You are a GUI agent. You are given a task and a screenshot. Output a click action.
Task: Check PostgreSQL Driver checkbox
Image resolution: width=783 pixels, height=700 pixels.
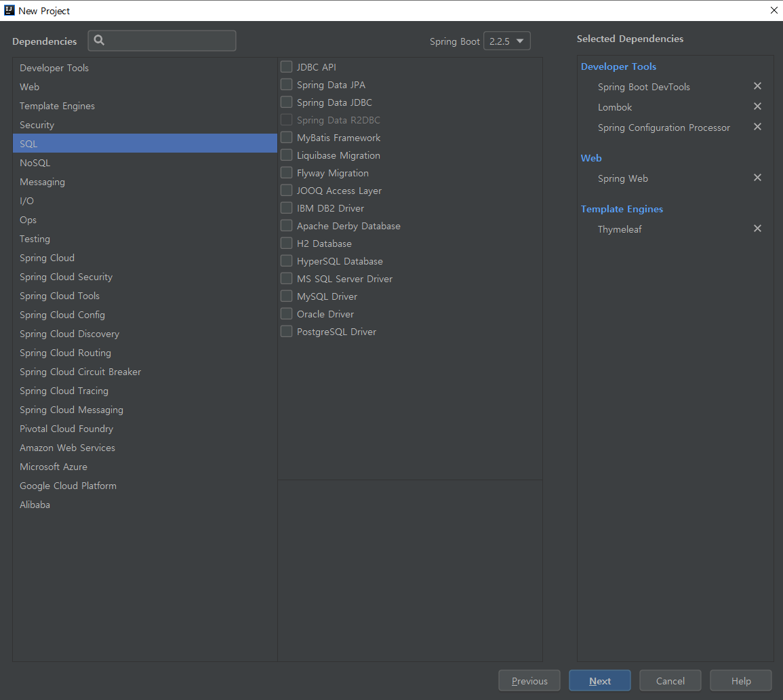point(286,331)
